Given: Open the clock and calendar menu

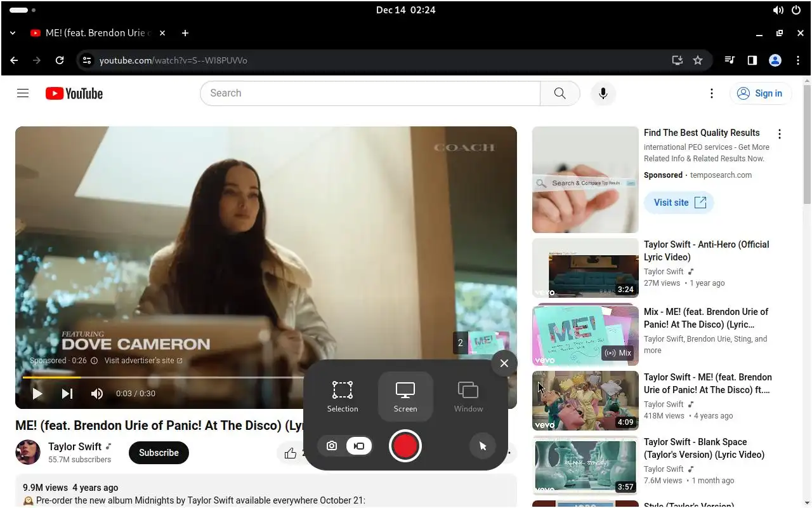Looking at the screenshot, I should (x=405, y=10).
